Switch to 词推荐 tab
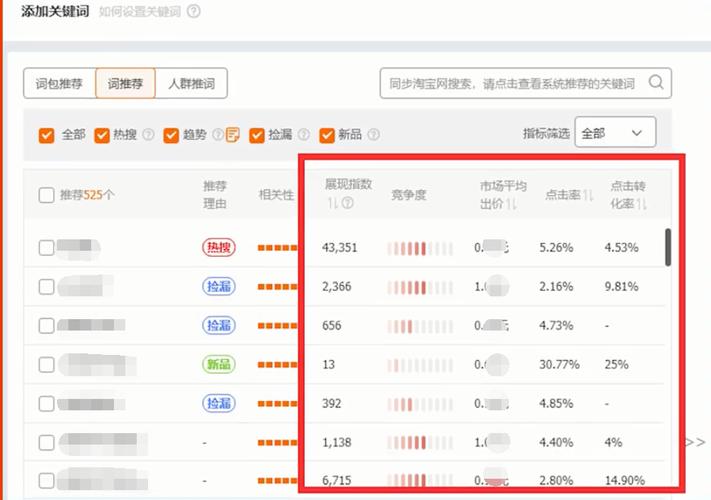This screenshot has width=711, height=500. click(125, 83)
